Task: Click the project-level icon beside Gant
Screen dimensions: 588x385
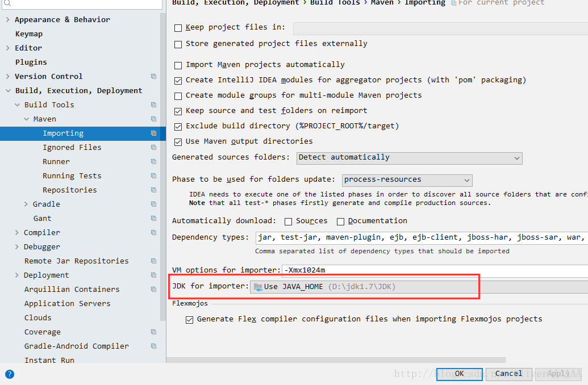Action: pyautogui.click(x=153, y=219)
